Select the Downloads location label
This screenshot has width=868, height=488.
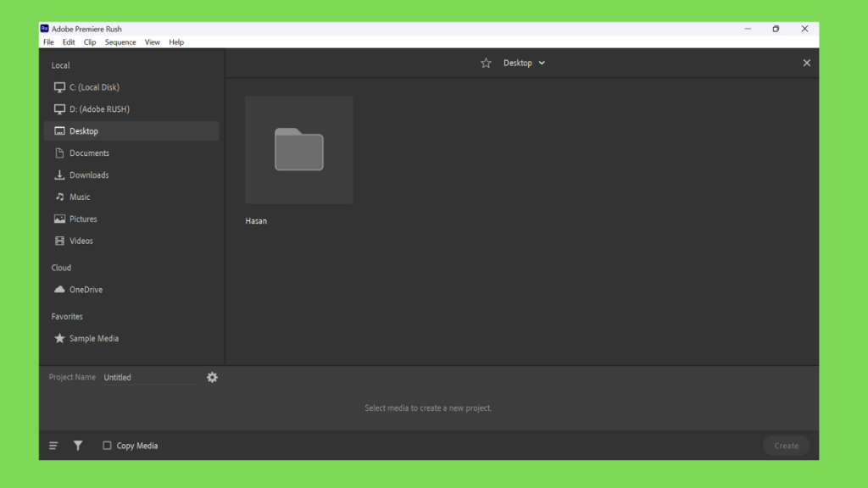[x=89, y=175]
